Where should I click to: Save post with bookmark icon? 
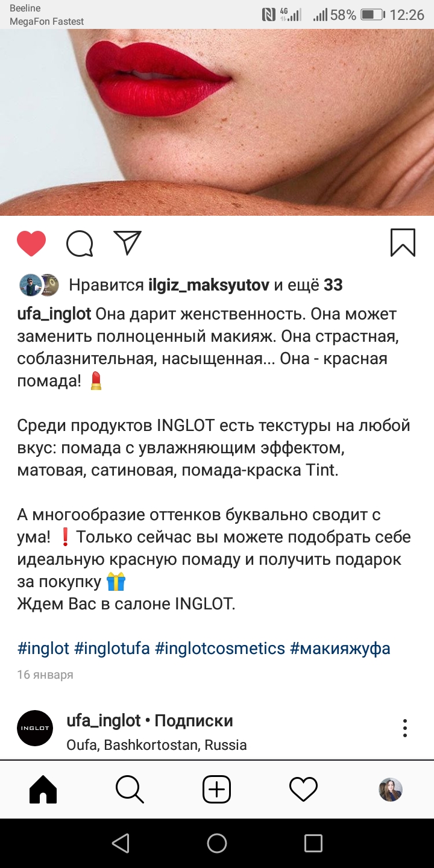click(403, 243)
